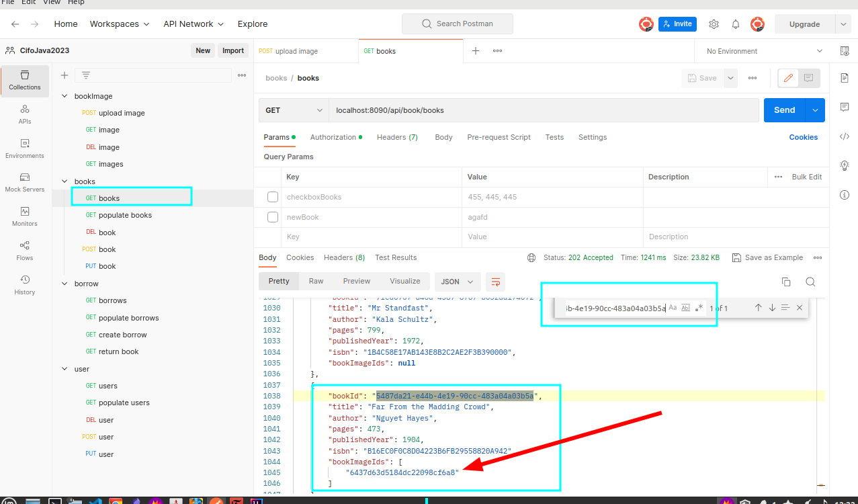Open the APIs sidebar panel
Screen dimensions: 858x504
25,114
